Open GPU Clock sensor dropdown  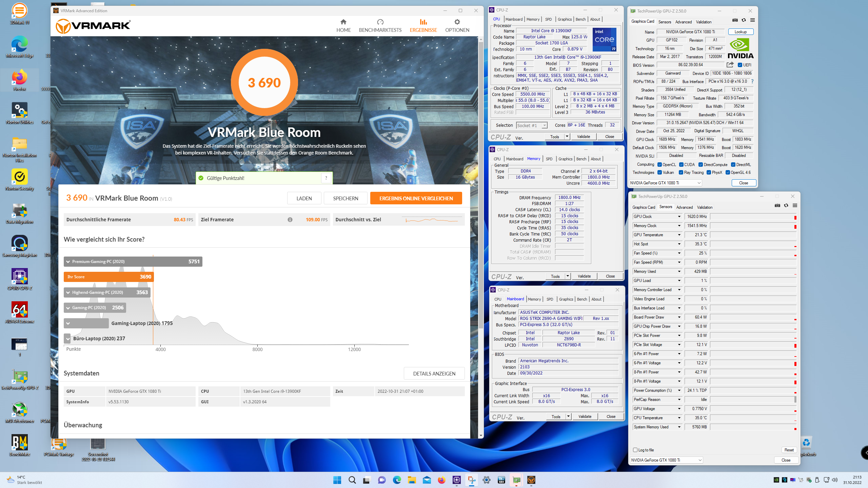click(679, 217)
